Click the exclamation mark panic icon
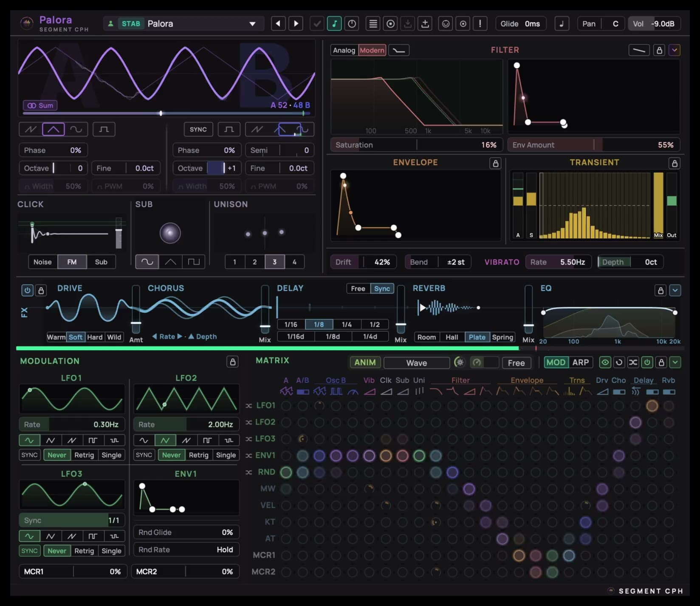 point(480,24)
